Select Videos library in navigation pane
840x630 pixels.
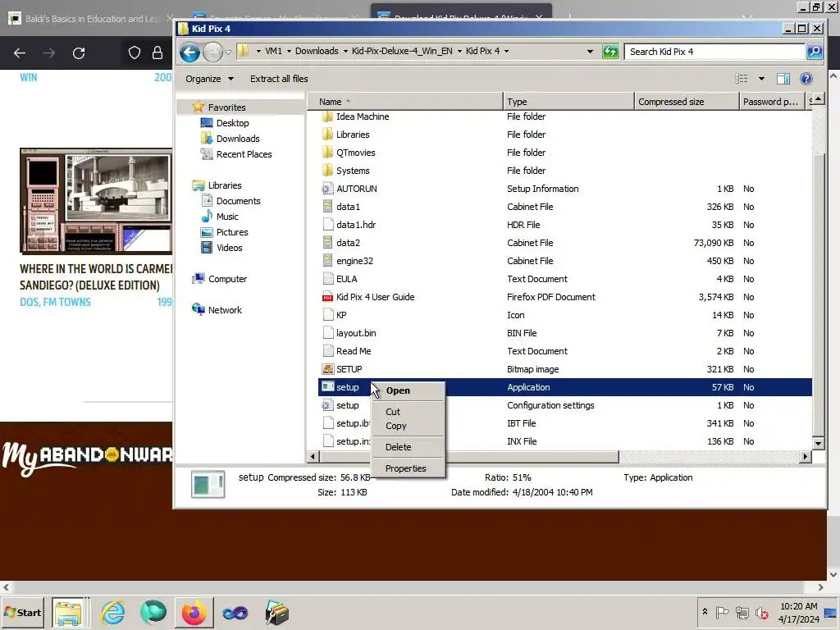[x=230, y=248]
